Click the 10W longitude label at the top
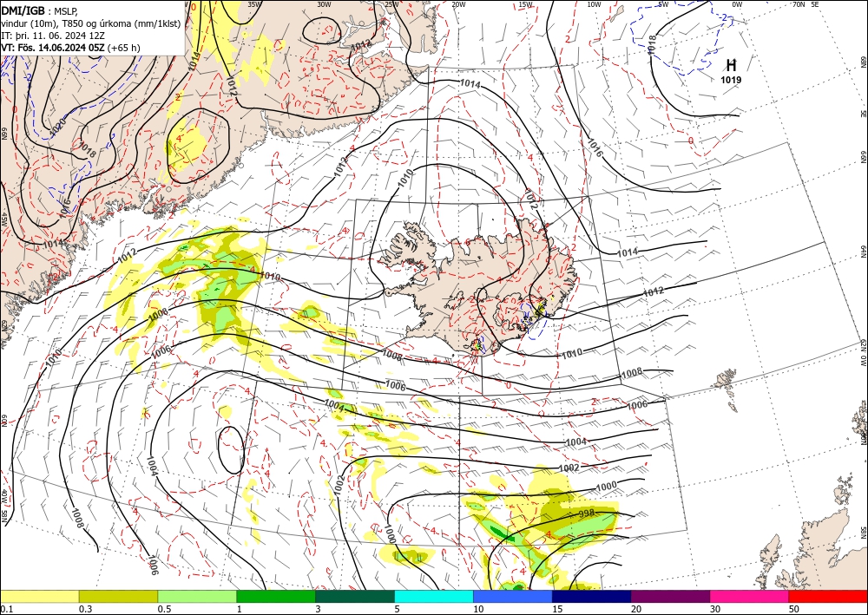This screenshot has height=615, width=868. point(594,4)
